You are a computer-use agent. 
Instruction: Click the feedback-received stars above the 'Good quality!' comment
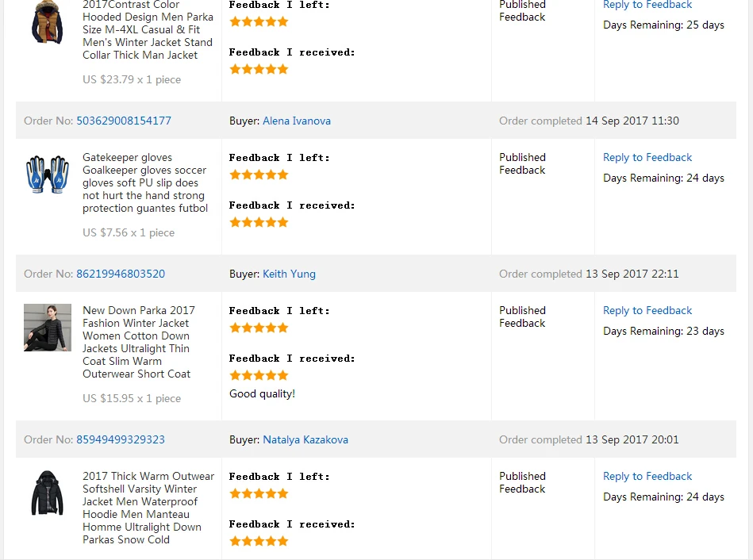point(259,375)
